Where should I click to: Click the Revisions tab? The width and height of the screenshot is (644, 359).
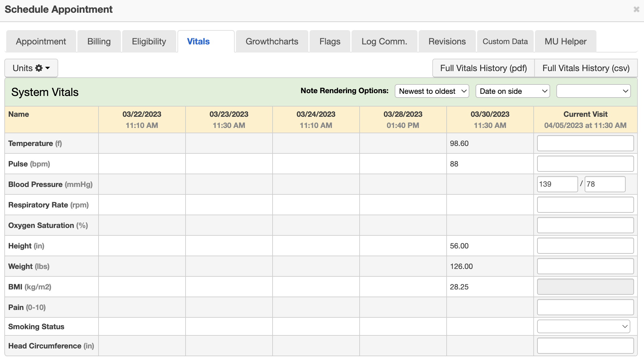(447, 41)
